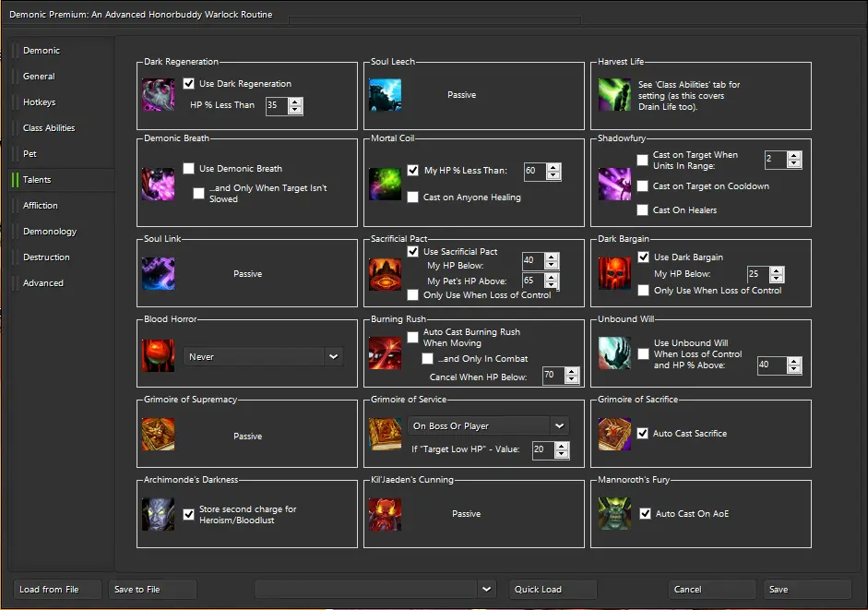The width and height of the screenshot is (868, 610).
Task: Click the Blood Horror talent icon
Action: [x=159, y=355]
